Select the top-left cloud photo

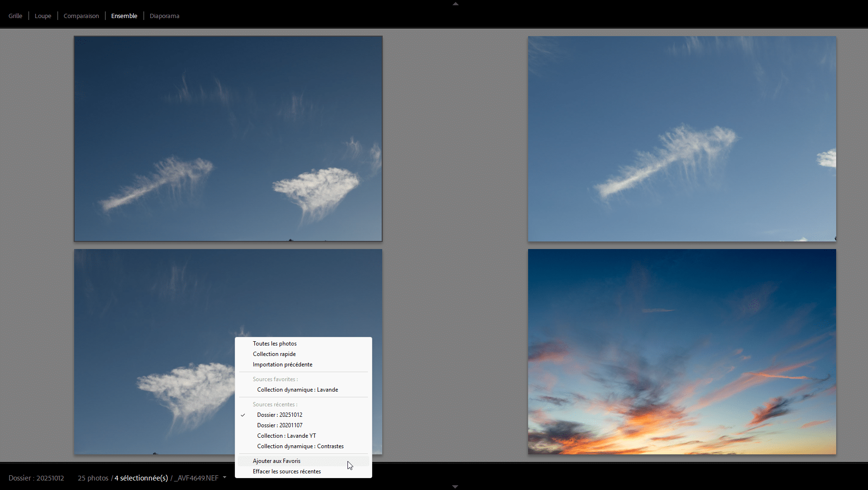(x=228, y=138)
